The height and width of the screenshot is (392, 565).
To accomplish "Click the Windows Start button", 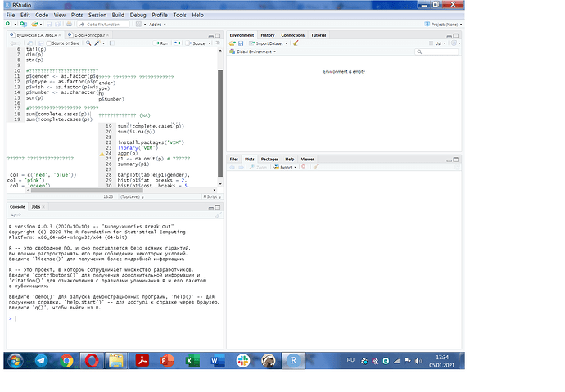I will (x=15, y=361).
